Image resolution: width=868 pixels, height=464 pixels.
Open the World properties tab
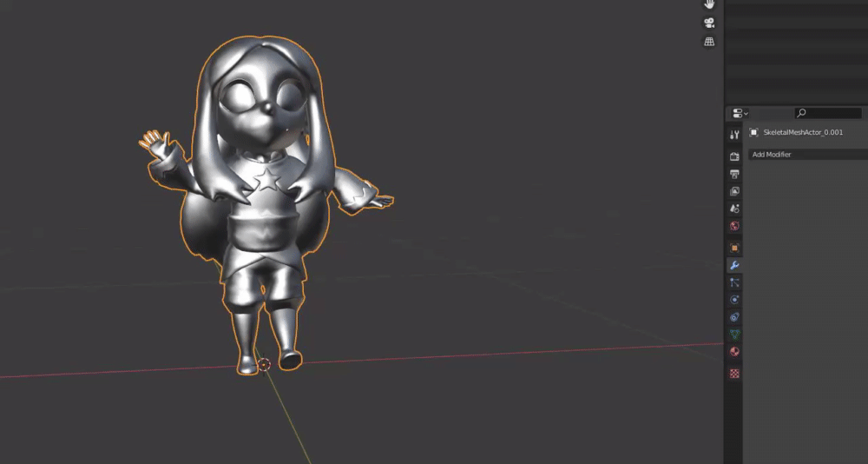[734, 226]
